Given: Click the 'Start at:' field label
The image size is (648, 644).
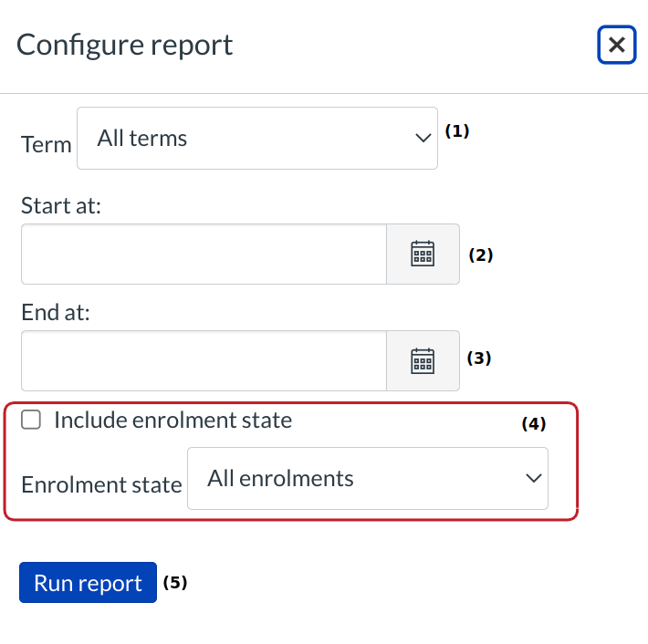Looking at the screenshot, I should (60, 206).
